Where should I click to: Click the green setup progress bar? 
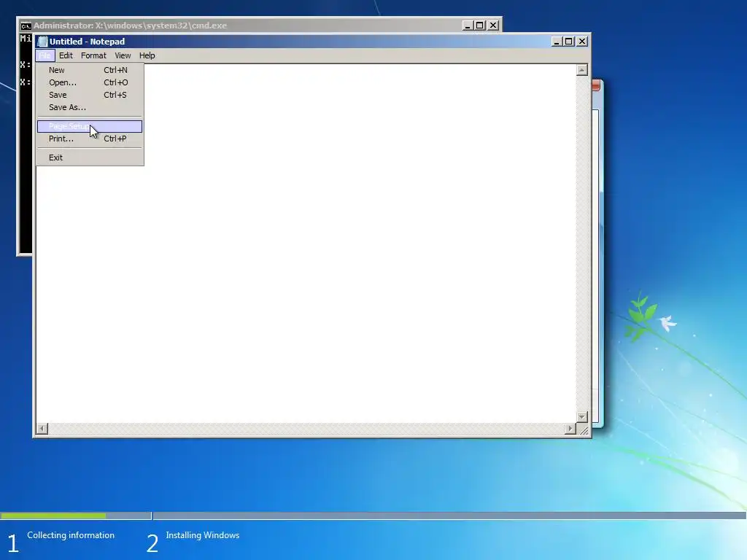[53, 516]
